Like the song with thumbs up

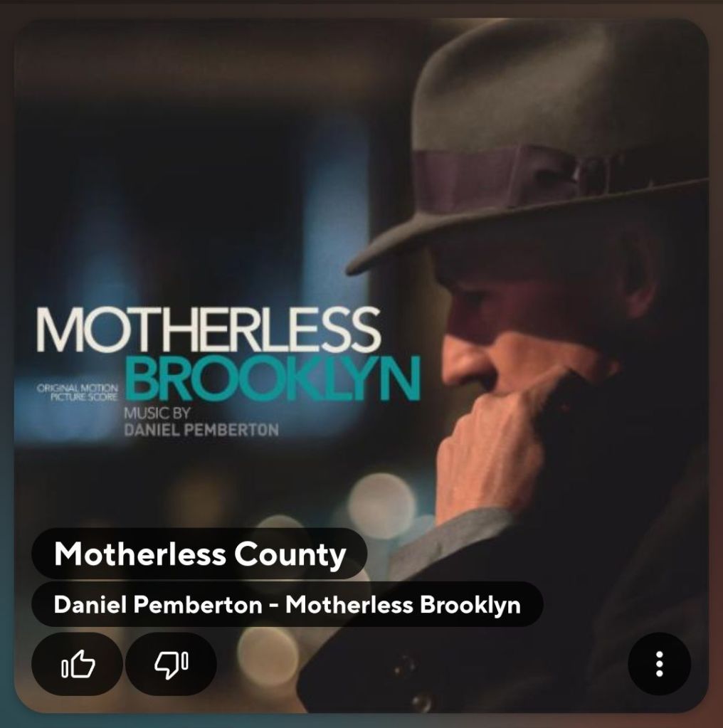[77, 663]
